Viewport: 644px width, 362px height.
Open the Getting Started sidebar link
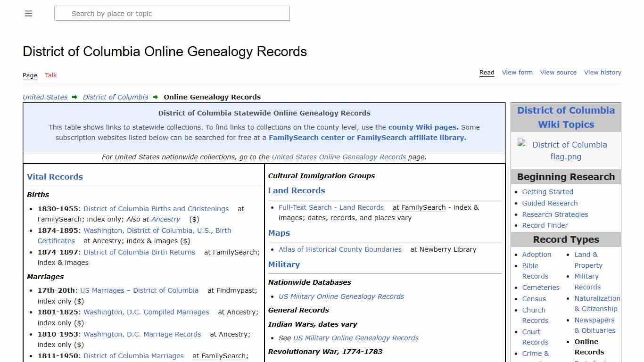coord(547,192)
